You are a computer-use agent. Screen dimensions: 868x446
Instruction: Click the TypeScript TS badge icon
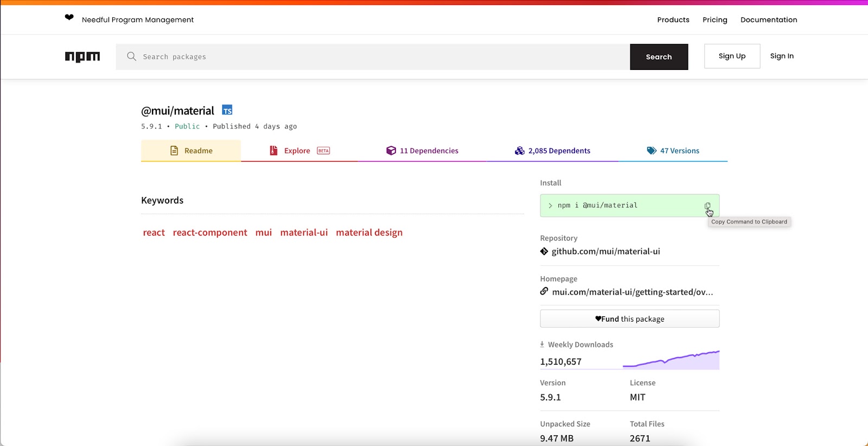(227, 110)
